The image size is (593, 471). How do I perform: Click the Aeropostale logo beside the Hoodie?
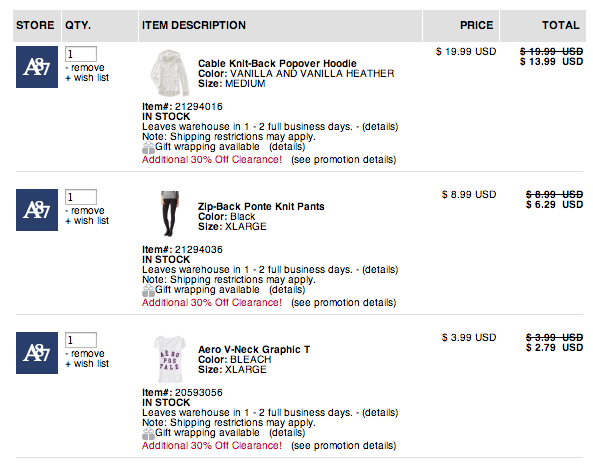pyautogui.click(x=37, y=67)
